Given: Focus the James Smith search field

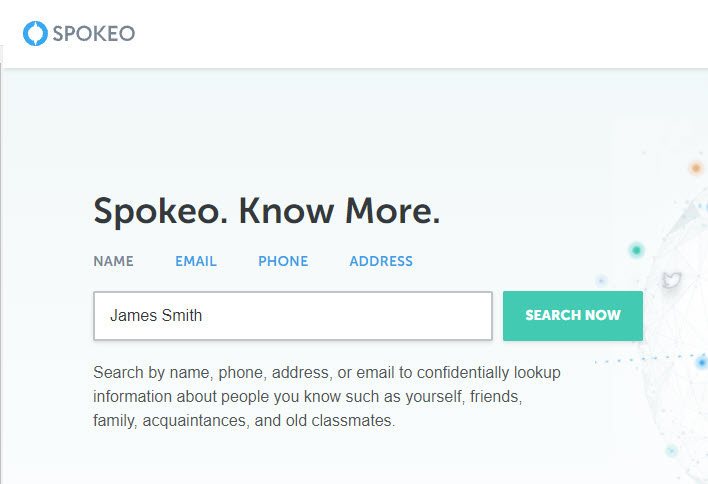Looking at the screenshot, I should 293,316.
